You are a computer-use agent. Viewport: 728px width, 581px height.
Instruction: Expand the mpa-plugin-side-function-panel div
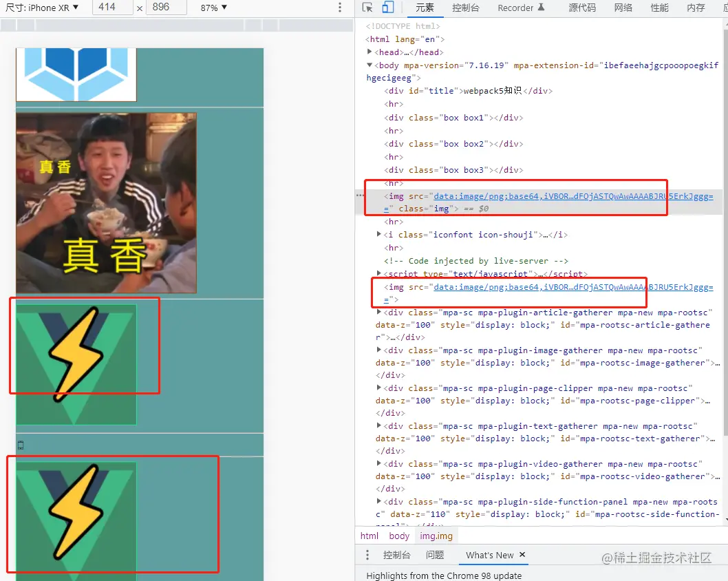(x=379, y=501)
